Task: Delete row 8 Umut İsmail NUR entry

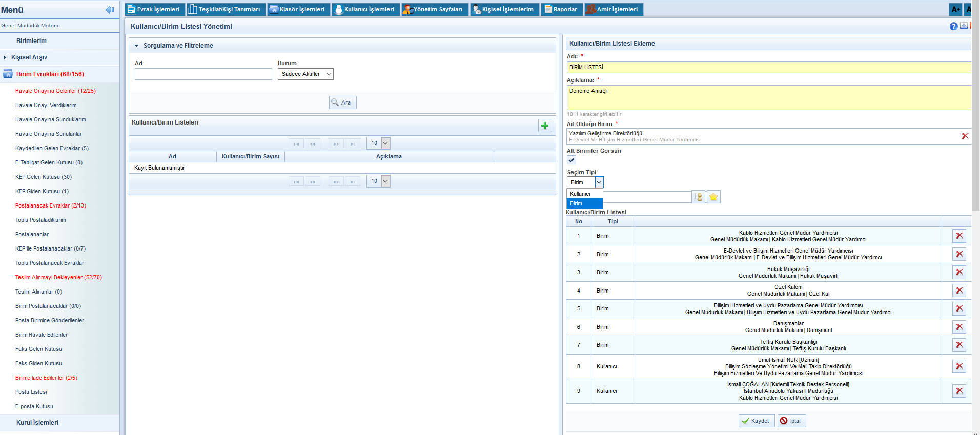Action: click(x=959, y=366)
